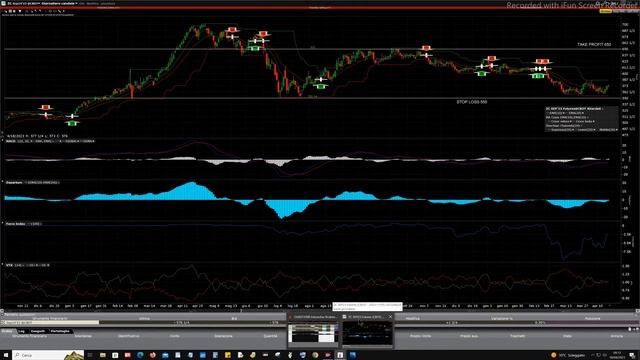Sort by the Bid column header

tap(234, 318)
